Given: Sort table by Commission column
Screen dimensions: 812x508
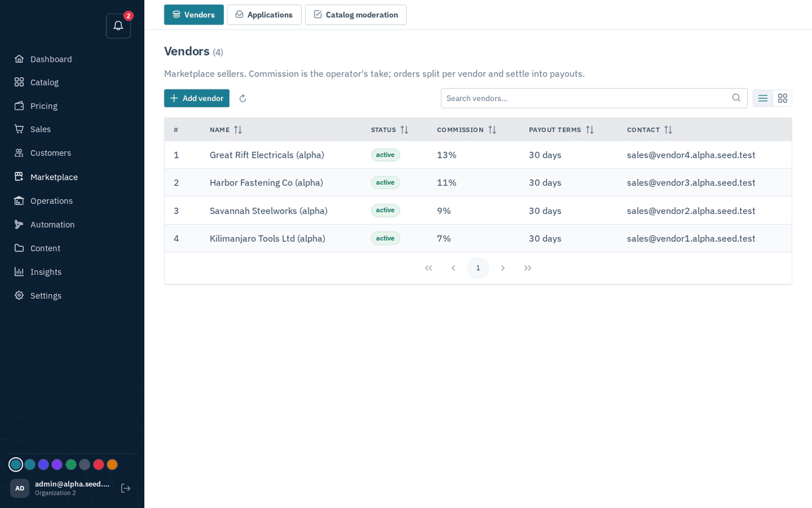Looking at the screenshot, I should click(467, 129).
